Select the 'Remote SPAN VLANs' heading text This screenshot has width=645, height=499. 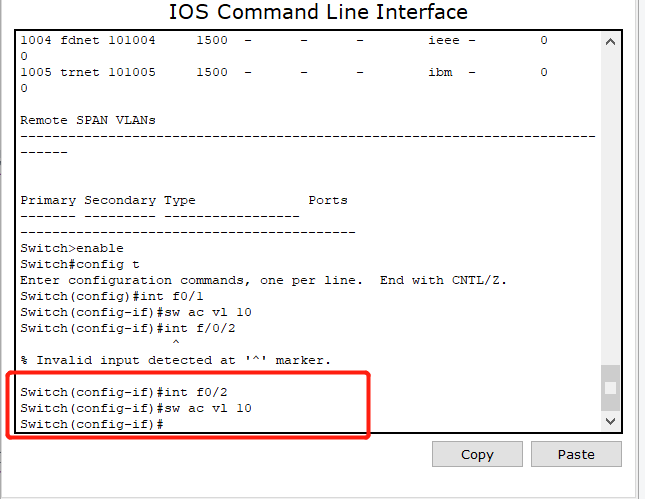pyautogui.click(x=88, y=120)
